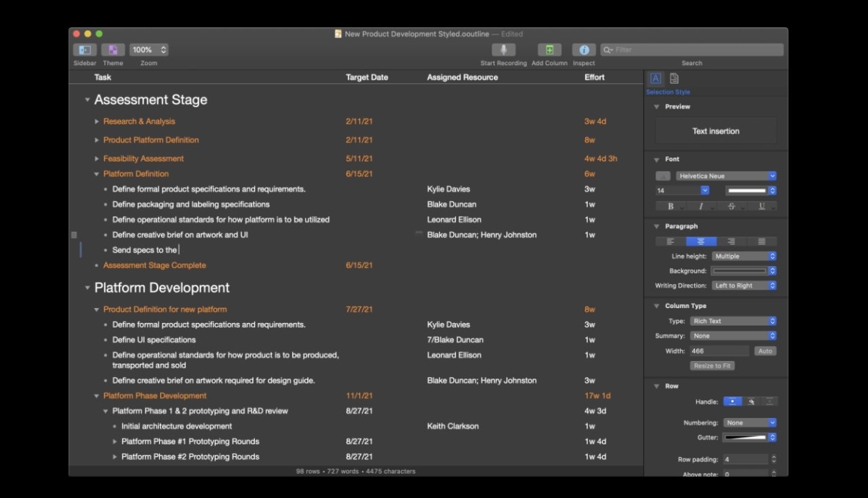The width and height of the screenshot is (868, 498).
Task: Start an audio recording
Action: pyautogui.click(x=503, y=50)
